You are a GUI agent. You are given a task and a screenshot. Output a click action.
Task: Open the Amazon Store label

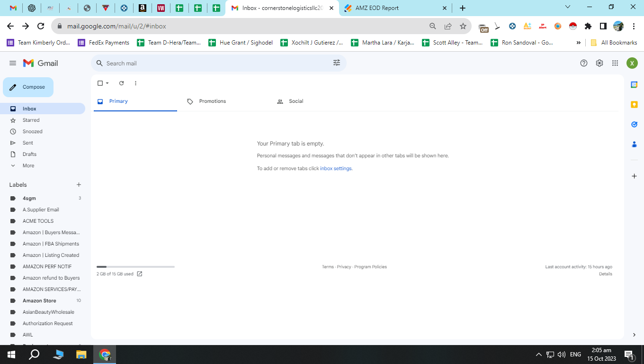click(x=43, y=300)
